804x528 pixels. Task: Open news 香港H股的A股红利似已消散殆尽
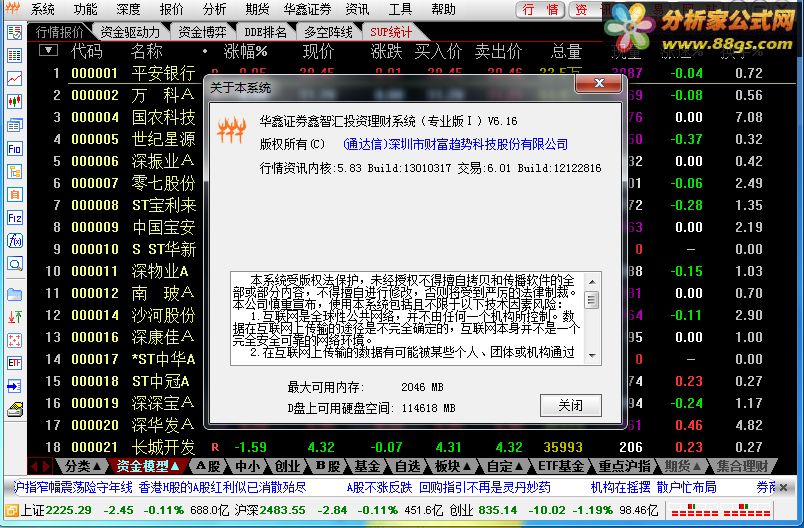coord(223,488)
